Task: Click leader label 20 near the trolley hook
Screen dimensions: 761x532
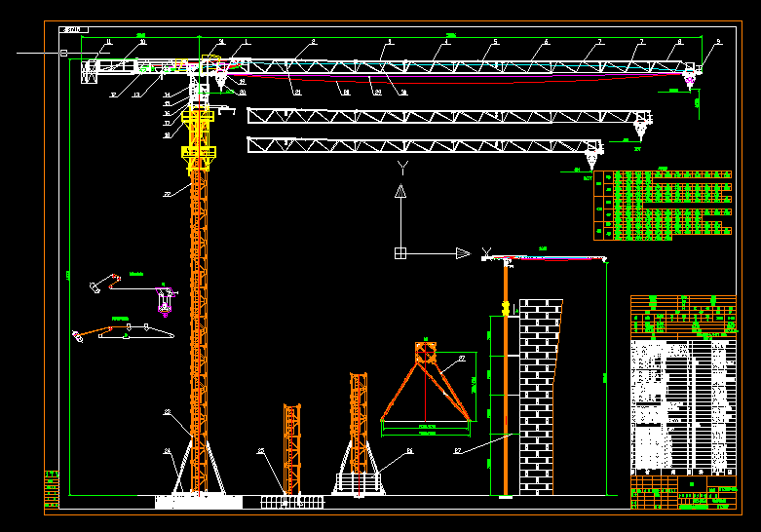Action: click(243, 93)
